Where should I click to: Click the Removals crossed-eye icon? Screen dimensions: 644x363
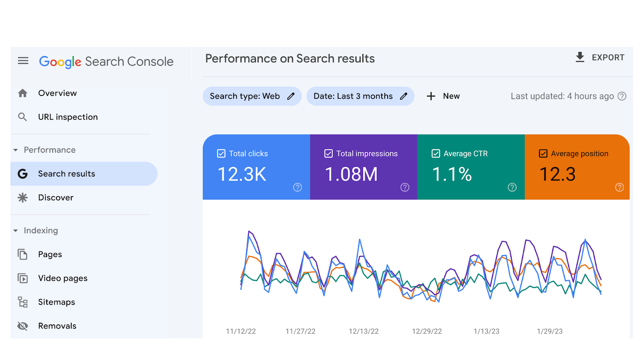(x=23, y=326)
